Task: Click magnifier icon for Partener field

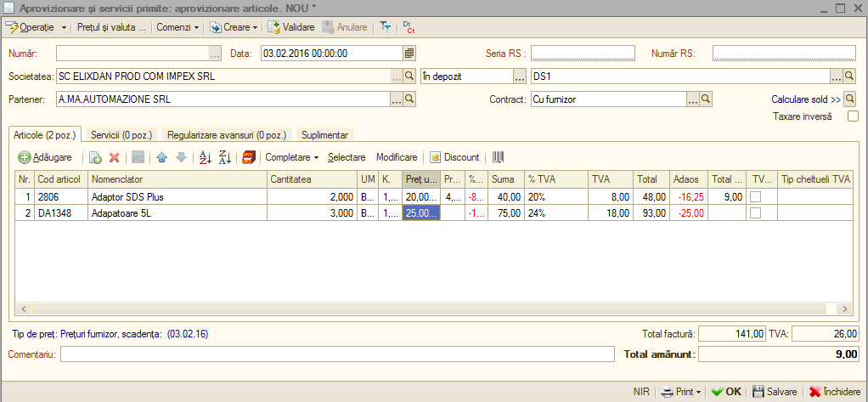Action: coord(409,99)
